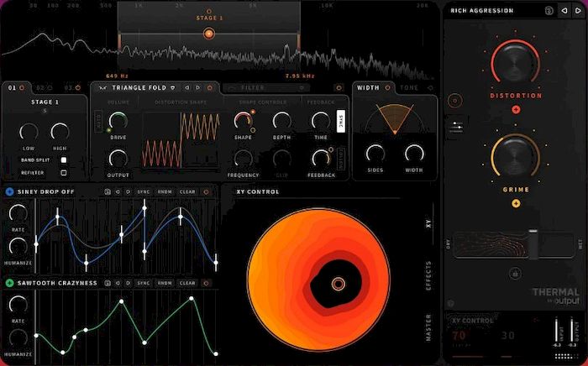
Task: Toggle the Auto volume button
Action: [98, 121]
